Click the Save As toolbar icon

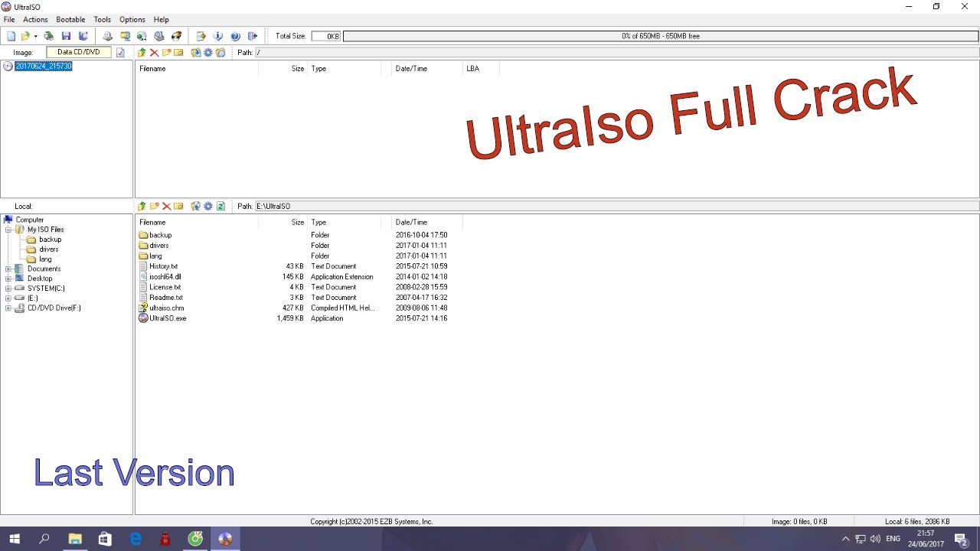tap(83, 36)
